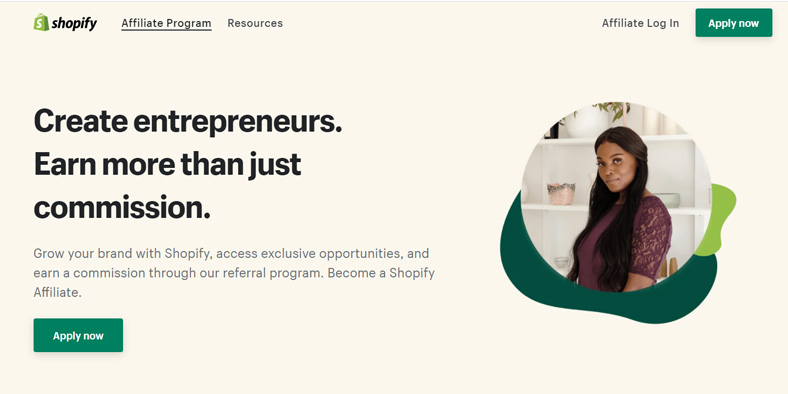Screen dimensions: 788x394
Task: Click the pink bowl on the shelf
Action: click(561, 193)
